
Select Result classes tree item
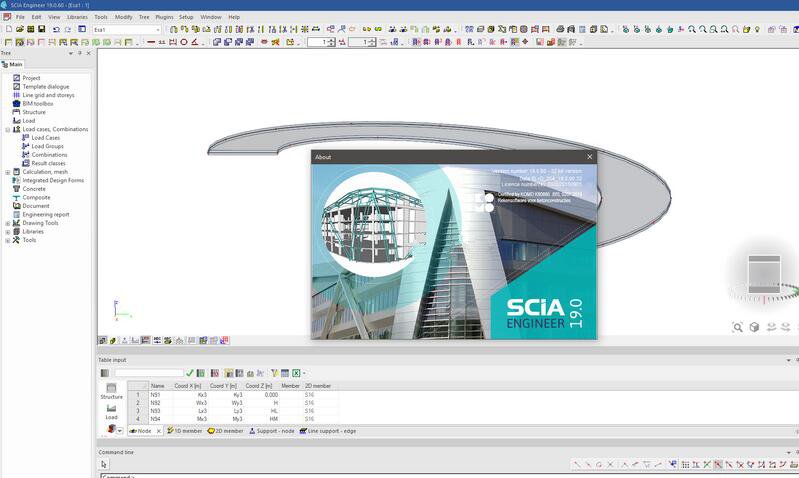pyautogui.click(x=48, y=163)
